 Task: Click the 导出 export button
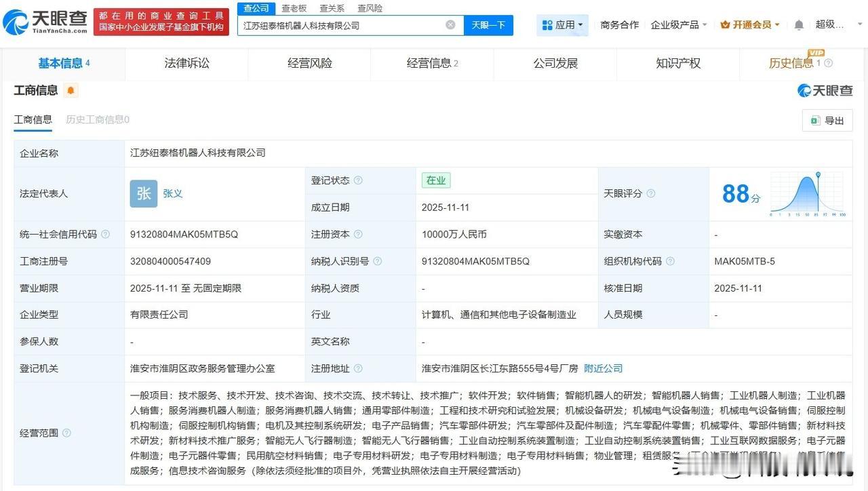[x=827, y=120]
